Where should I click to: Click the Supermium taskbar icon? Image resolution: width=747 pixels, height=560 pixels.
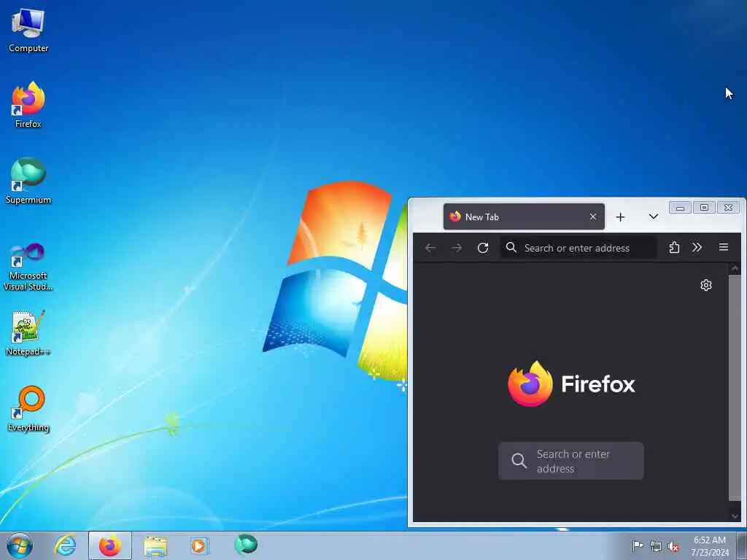pos(246,545)
